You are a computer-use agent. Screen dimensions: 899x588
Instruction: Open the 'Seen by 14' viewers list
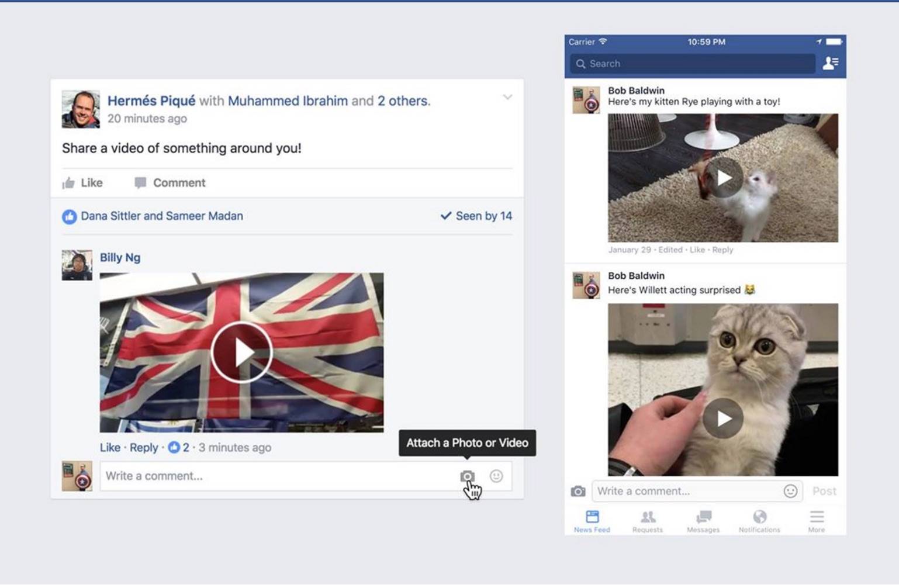point(476,216)
